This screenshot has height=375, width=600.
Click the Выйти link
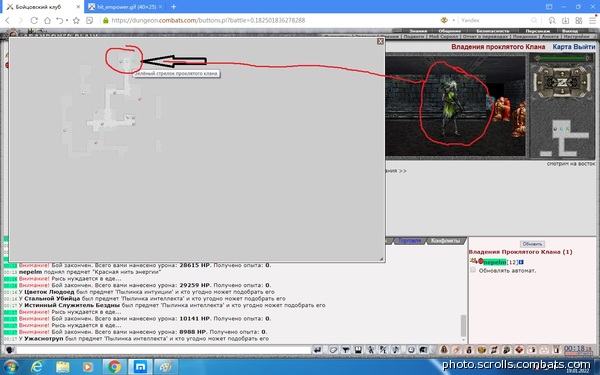[584, 47]
